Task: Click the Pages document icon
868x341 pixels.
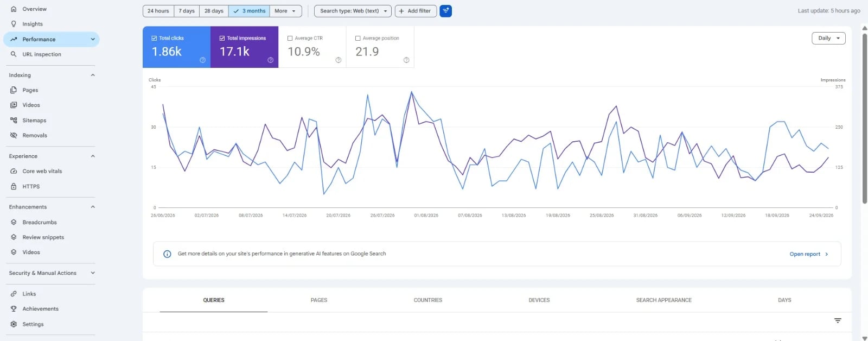Action: [14, 90]
